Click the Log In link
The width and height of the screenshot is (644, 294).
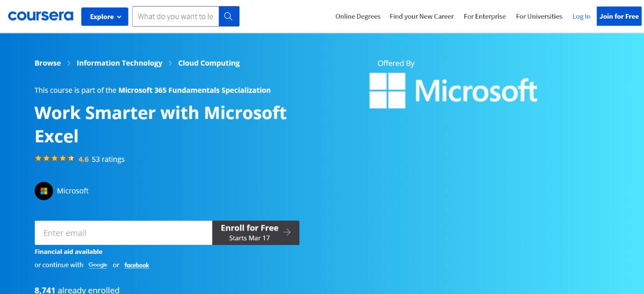pos(581,16)
